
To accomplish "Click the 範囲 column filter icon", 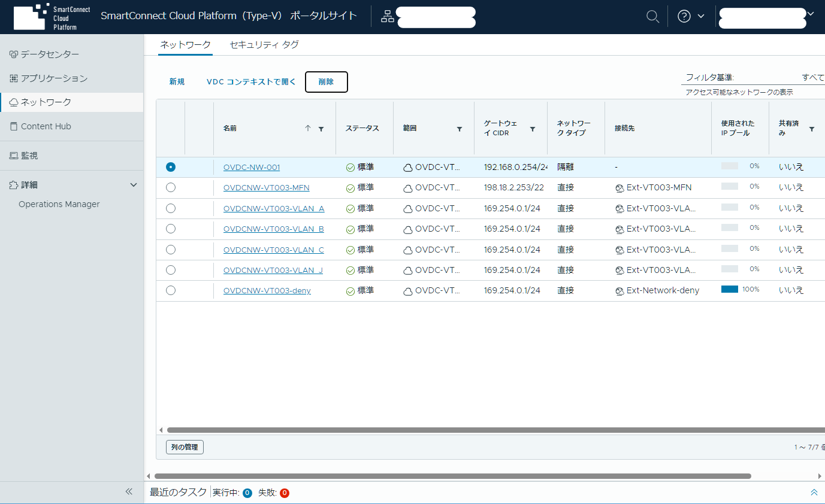I will click(x=460, y=129).
